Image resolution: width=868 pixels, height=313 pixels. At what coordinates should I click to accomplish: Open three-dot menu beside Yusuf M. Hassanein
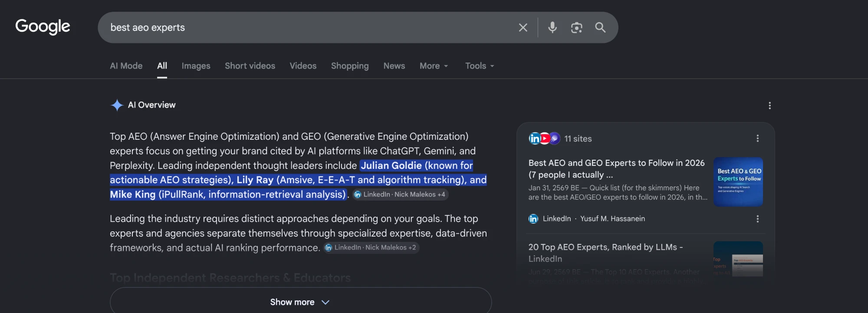757,219
